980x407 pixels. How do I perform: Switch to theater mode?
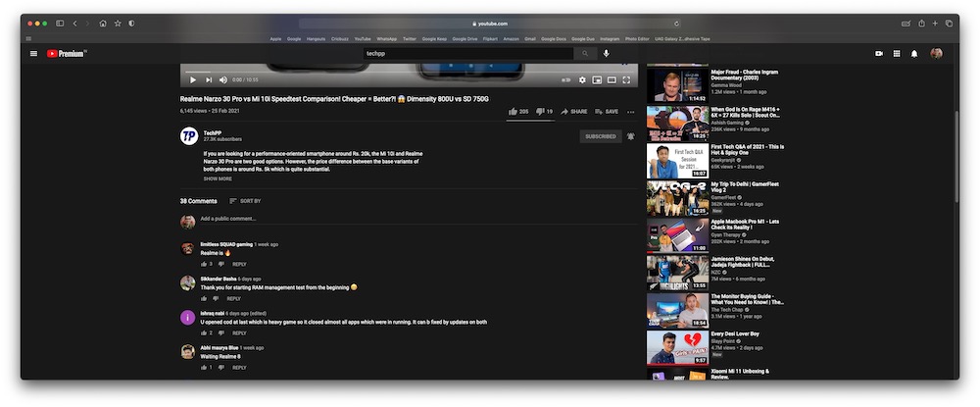612,80
